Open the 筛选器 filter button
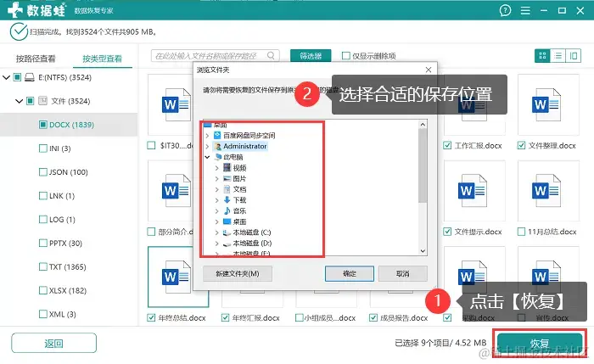This screenshot has height=364, width=594. point(311,56)
